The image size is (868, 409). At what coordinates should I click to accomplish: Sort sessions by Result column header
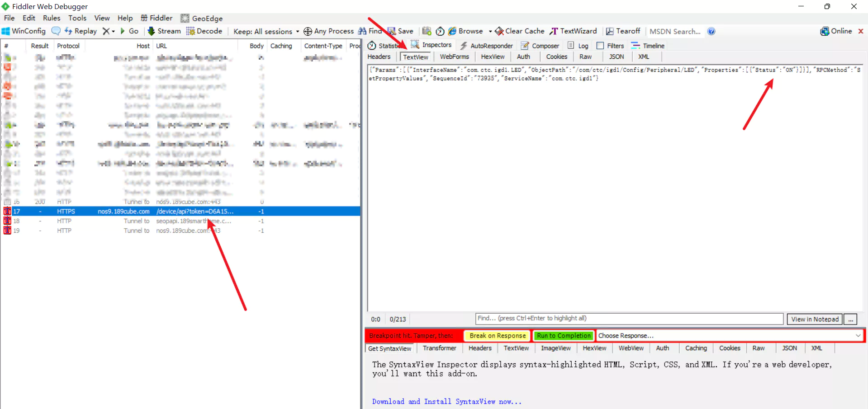(x=40, y=46)
